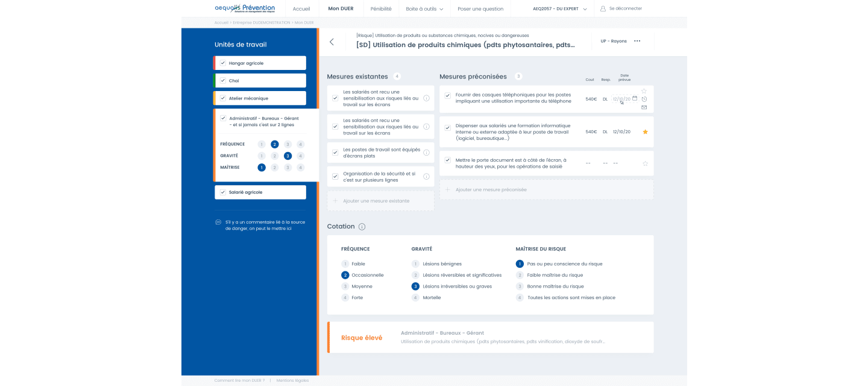Click the clock history icon on casques measure
868x386 pixels.
644,99
